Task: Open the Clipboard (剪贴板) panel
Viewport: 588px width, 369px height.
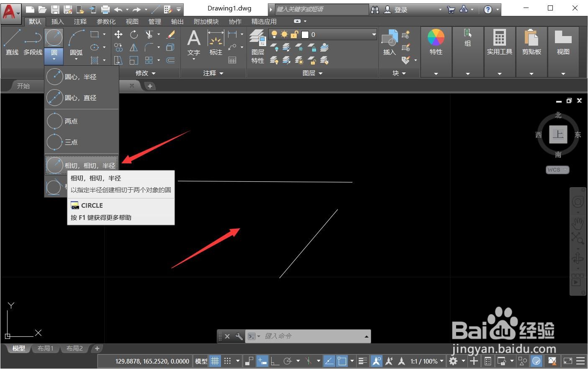Action: coord(532,42)
